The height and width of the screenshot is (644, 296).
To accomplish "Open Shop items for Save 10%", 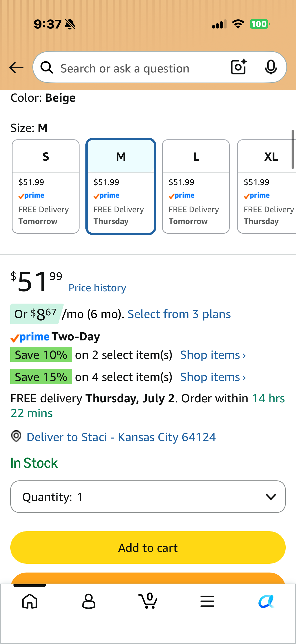I will [213, 355].
